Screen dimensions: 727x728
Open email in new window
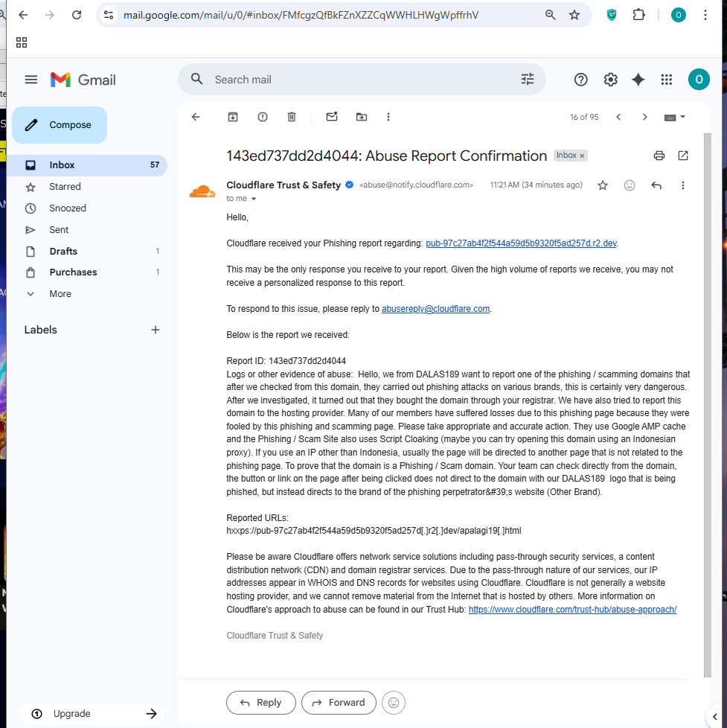pos(683,156)
